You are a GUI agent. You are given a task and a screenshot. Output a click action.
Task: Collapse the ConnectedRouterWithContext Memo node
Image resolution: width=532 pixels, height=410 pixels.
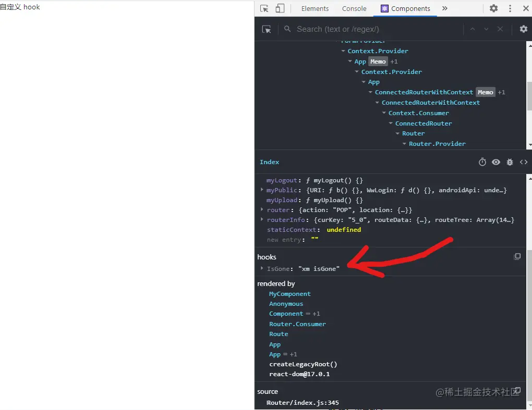(370, 92)
